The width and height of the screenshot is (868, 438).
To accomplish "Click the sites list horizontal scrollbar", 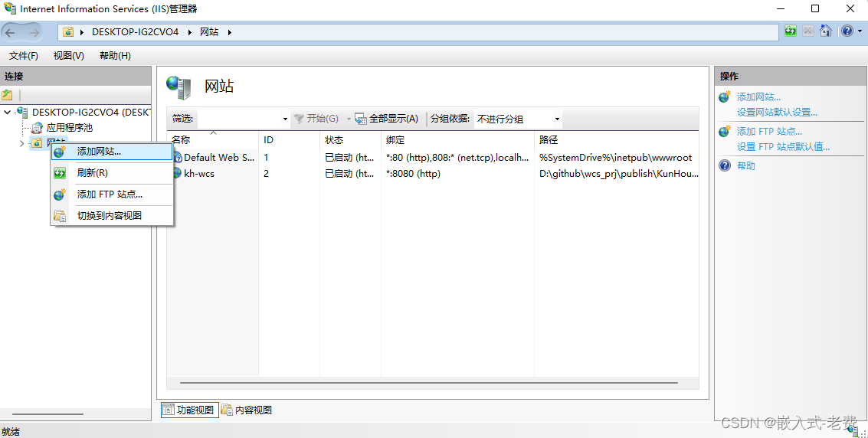I will [429, 383].
